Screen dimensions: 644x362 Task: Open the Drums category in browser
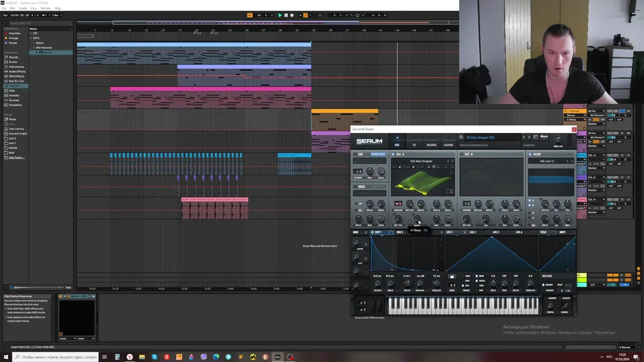12,62
